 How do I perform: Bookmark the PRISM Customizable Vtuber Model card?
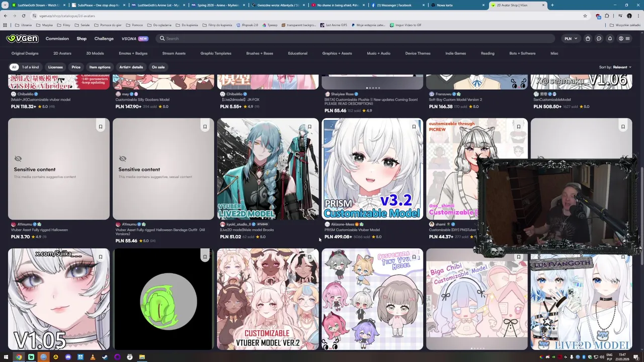coord(414,127)
